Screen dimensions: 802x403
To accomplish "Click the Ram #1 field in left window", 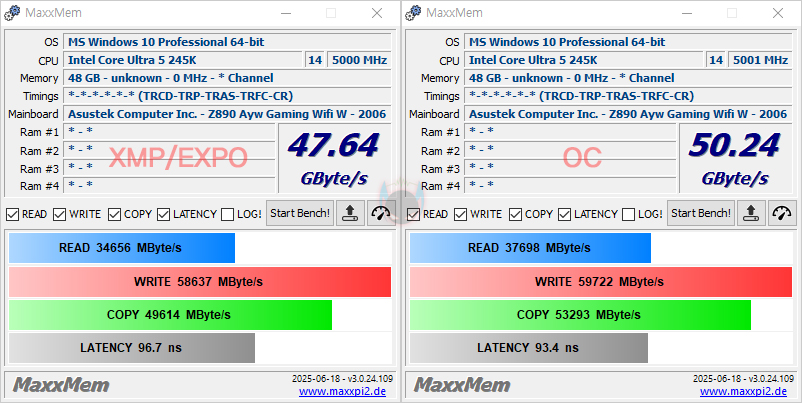I will pyautogui.click(x=169, y=132).
